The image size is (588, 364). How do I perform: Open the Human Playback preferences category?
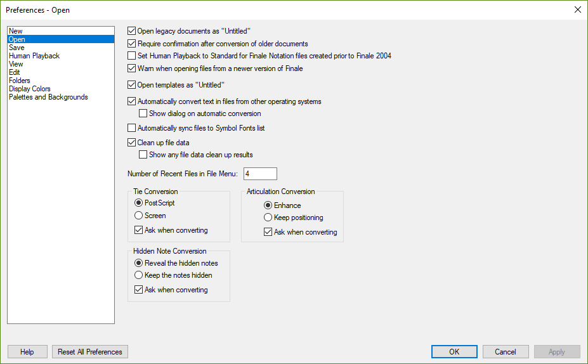tap(34, 56)
